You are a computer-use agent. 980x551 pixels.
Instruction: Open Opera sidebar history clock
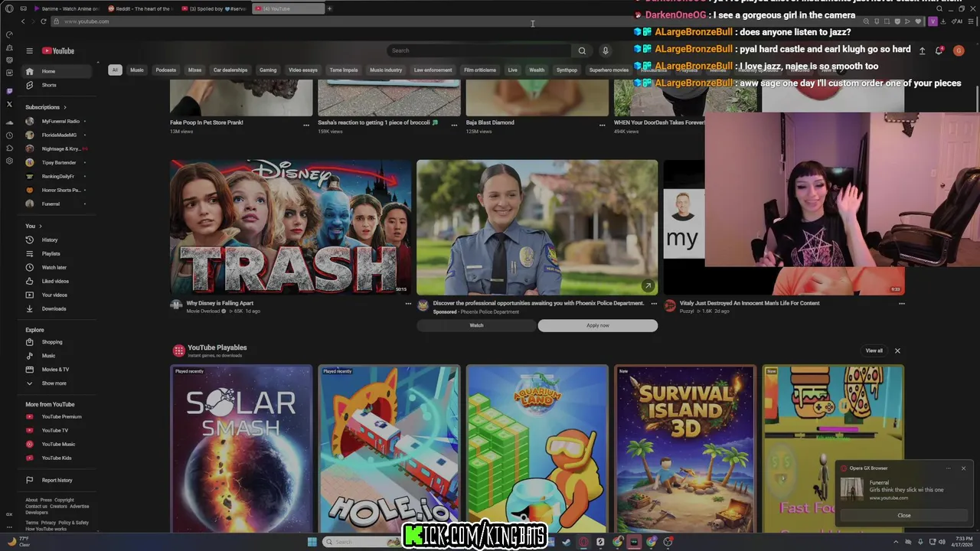[x=9, y=135]
